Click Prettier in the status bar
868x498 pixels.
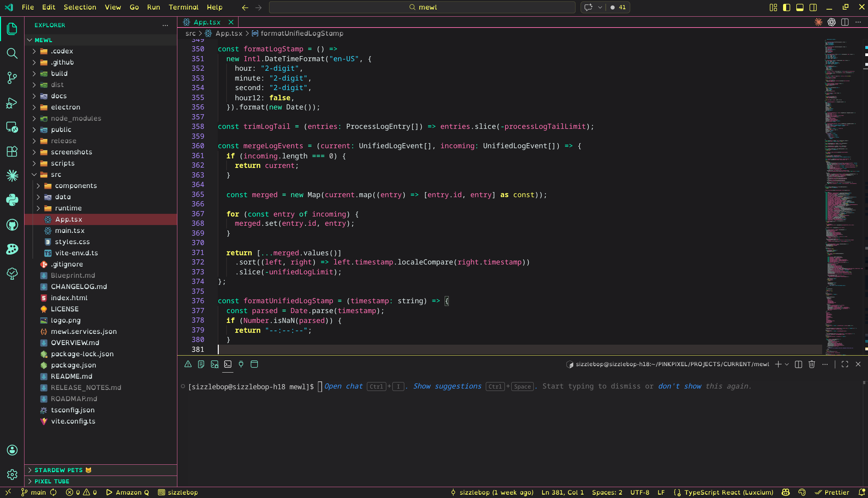pyautogui.click(x=832, y=492)
